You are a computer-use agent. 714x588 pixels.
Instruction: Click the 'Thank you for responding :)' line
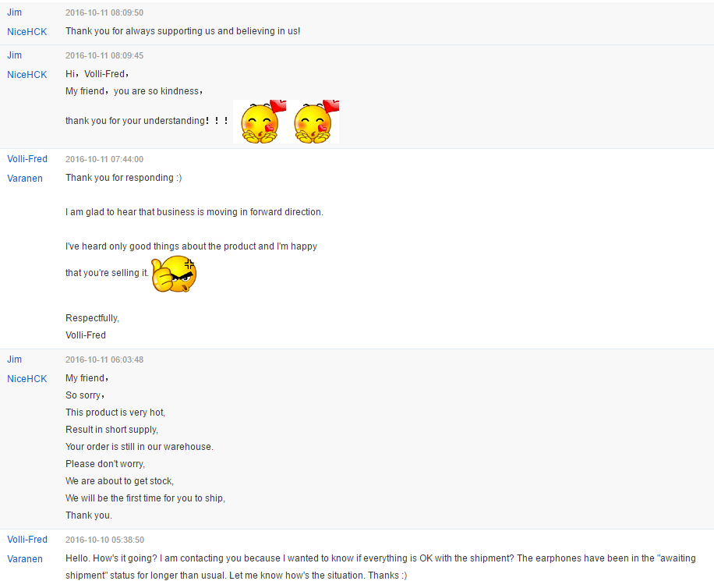point(123,178)
